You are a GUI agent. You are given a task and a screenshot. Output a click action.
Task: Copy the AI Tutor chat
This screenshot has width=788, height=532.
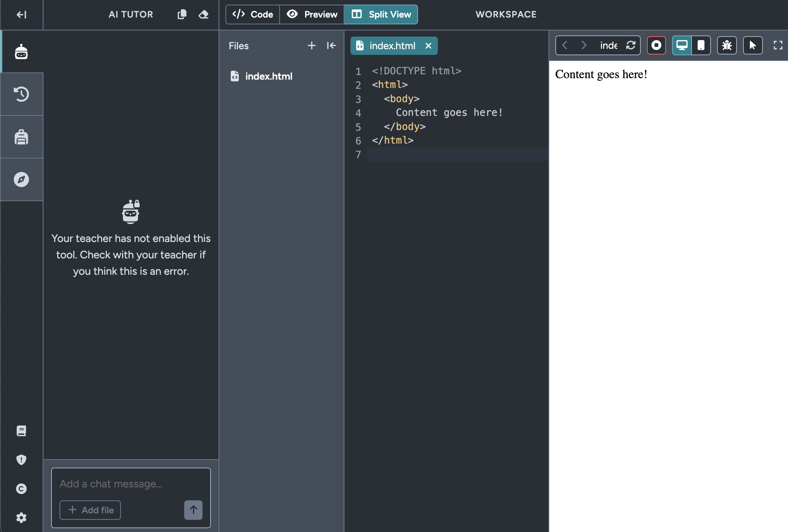coord(182,14)
